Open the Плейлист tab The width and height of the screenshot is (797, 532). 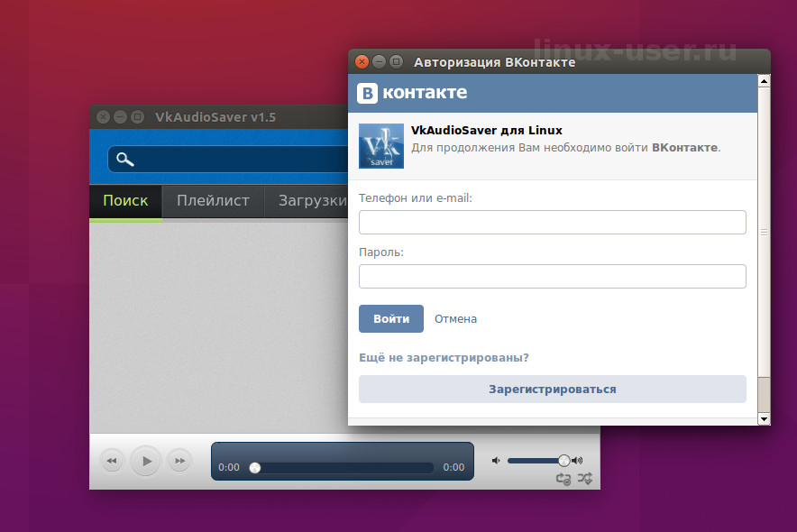click(213, 201)
